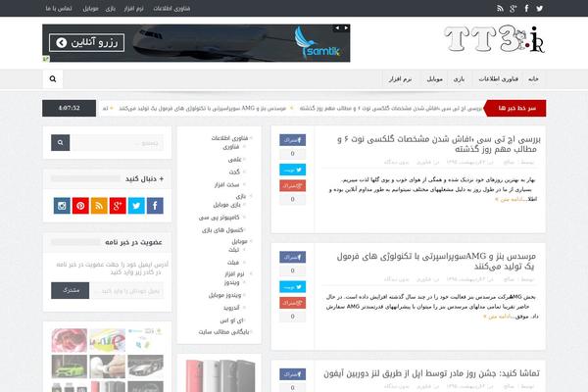The image size is (588, 392).
Task: Go to next banner ad with right arrow
Action: click(346, 27)
